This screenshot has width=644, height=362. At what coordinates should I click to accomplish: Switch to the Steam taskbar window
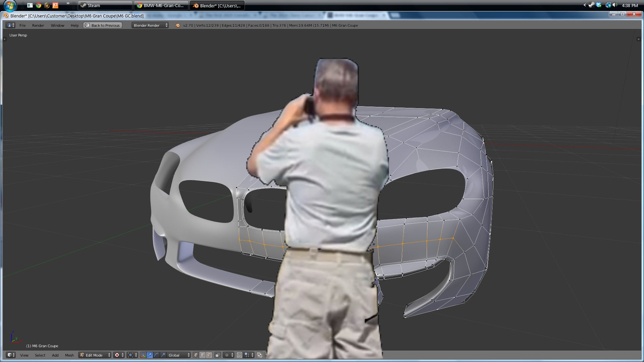105,5
